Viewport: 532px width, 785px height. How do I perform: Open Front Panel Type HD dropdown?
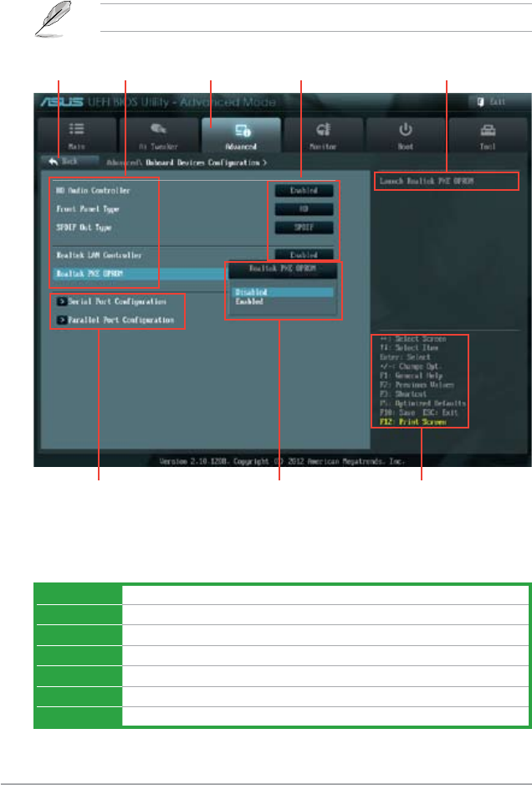(x=304, y=209)
